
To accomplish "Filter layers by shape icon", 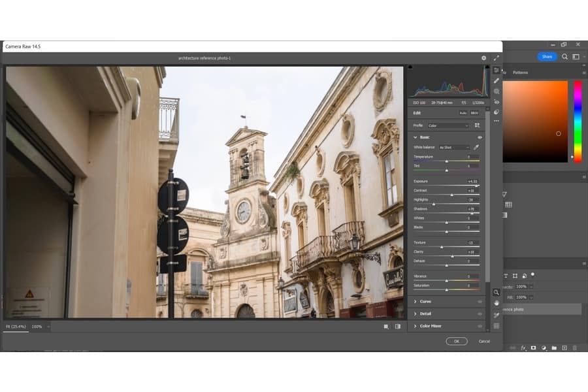I will (515, 276).
